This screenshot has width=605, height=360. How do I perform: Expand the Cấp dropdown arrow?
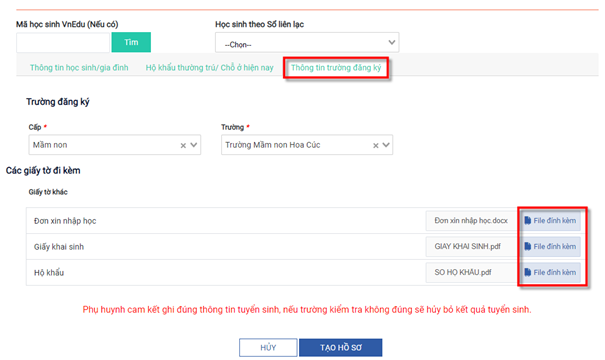pyautogui.click(x=194, y=145)
